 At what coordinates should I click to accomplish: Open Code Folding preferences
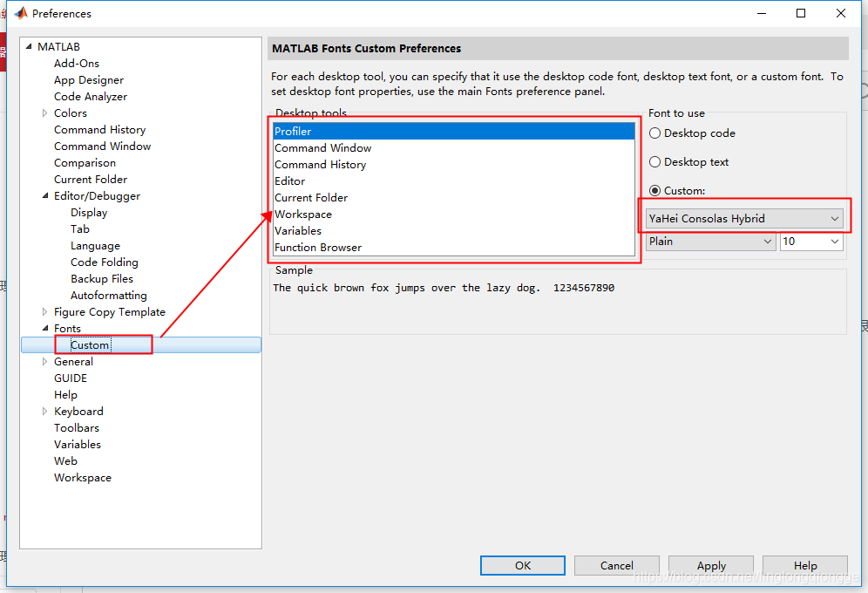104,262
